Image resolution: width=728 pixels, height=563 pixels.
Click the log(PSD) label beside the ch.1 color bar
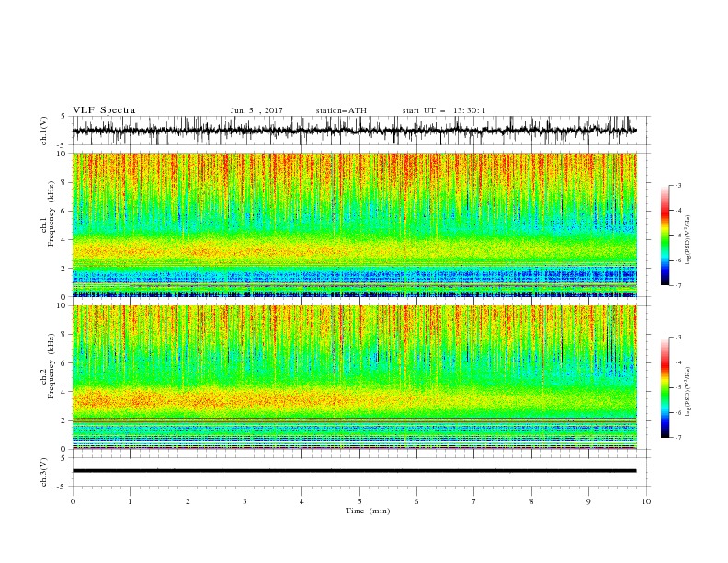tap(688, 240)
